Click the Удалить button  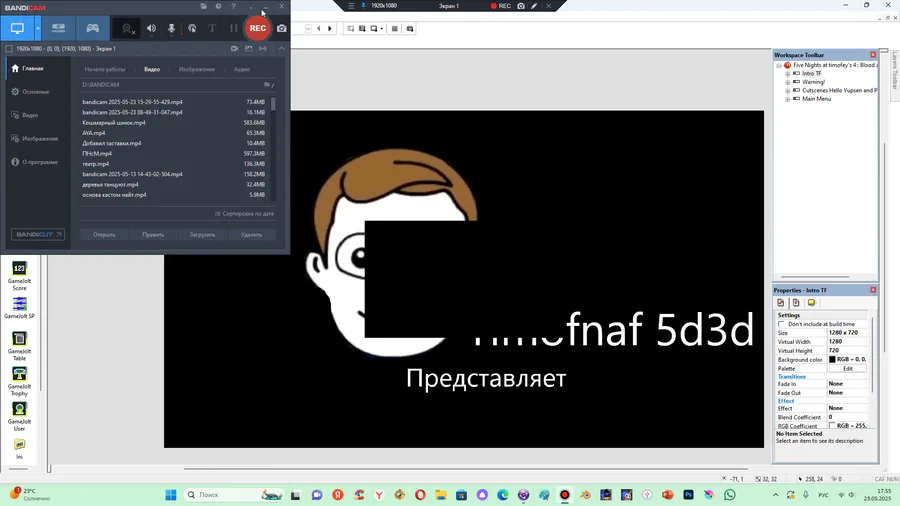tap(251, 235)
